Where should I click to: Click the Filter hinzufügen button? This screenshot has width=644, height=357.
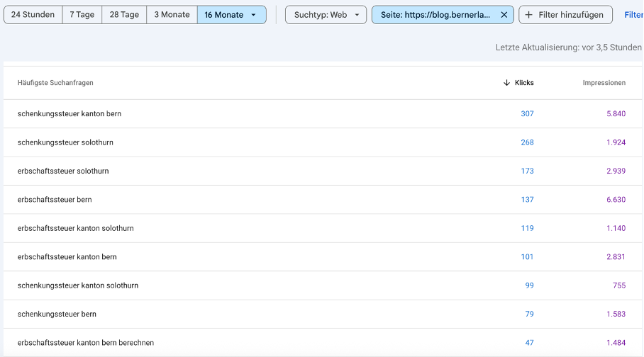[565, 15]
